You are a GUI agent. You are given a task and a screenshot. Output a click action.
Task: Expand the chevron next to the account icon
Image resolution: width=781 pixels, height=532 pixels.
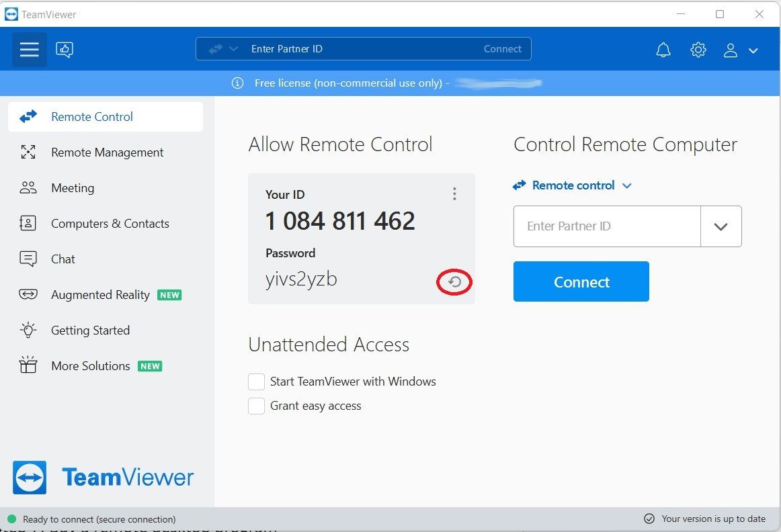(x=753, y=50)
